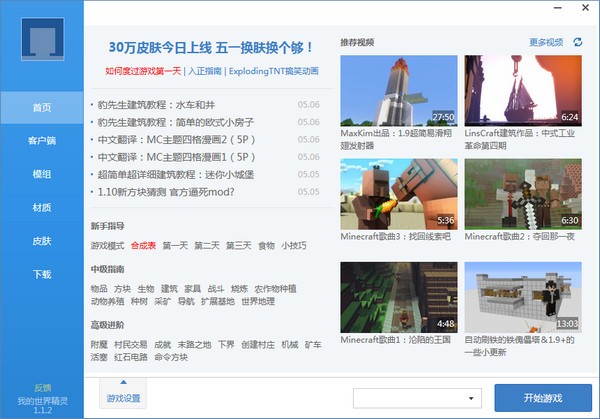
Task: Open the 动物养殖 guide link
Action: (x=108, y=302)
